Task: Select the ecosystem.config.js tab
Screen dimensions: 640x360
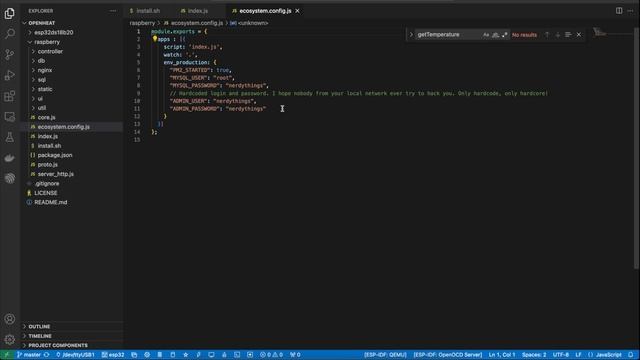Action: [265, 11]
